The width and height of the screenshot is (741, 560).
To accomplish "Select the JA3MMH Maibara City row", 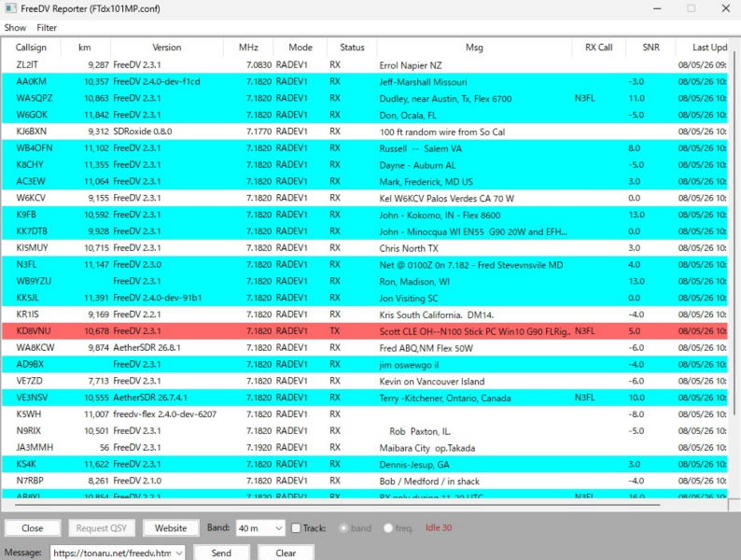I will (365, 447).
